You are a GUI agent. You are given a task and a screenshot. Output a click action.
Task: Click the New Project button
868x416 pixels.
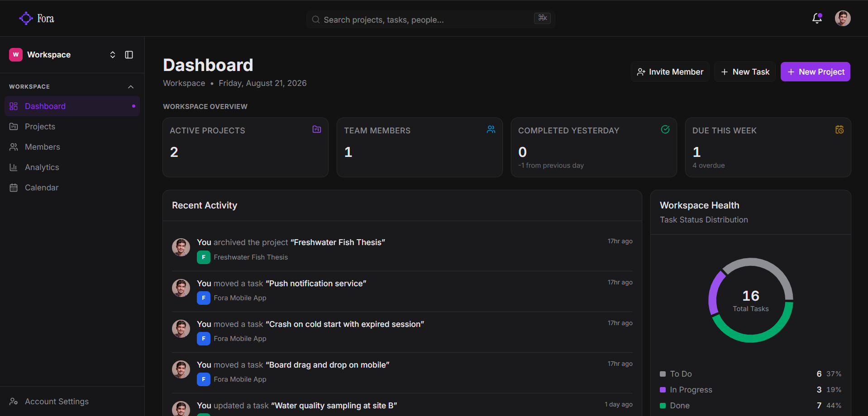click(816, 72)
